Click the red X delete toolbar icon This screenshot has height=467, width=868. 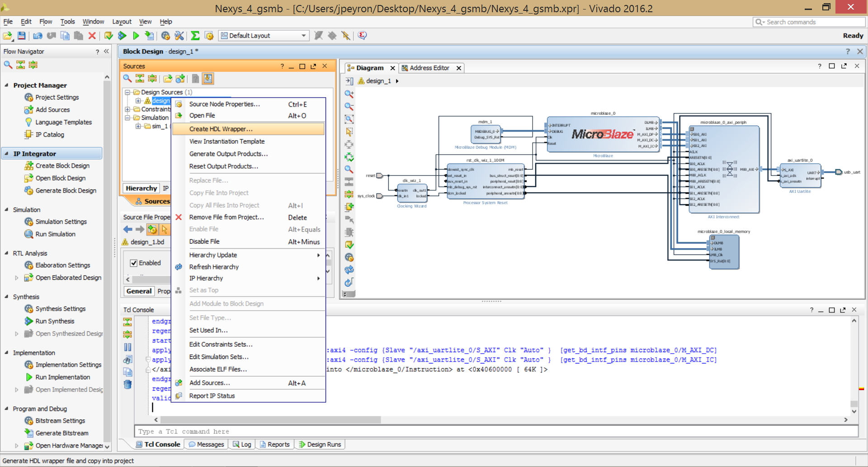click(x=92, y=36)
